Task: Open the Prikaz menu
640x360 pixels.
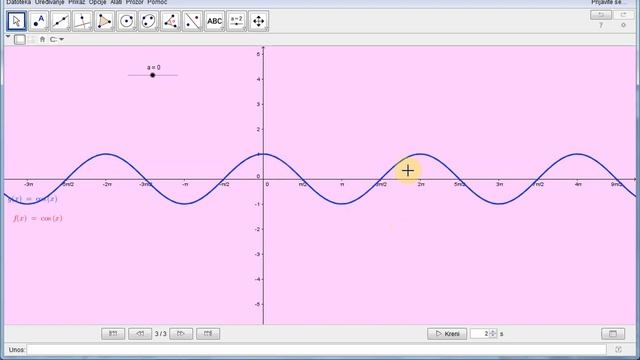Action: pyautogui.click(x=76, y=2)
